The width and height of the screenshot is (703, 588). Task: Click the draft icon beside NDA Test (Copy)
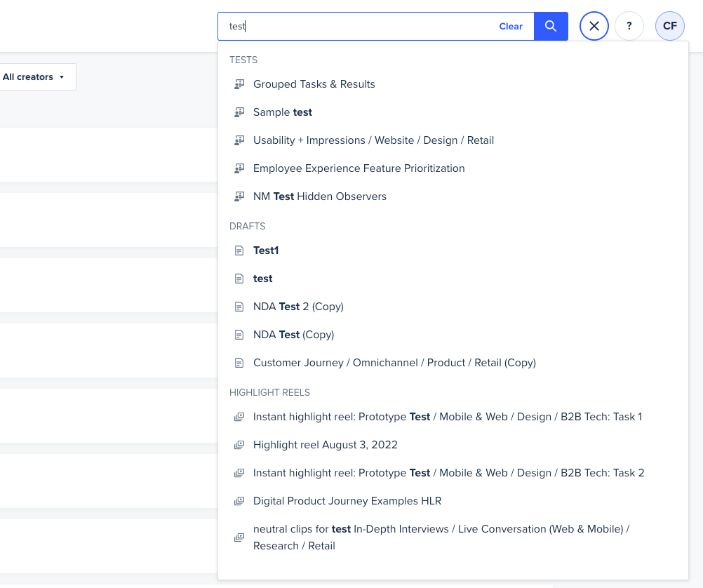(x=239, y=335)
